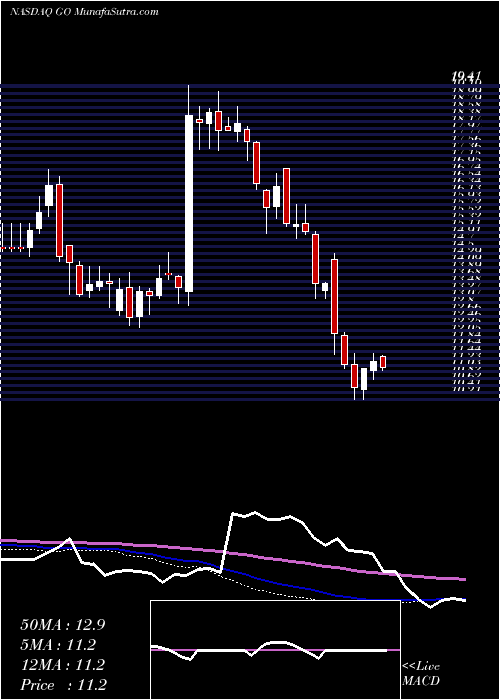The image size is (500, 700).
Task: Click the Price : 11.2 label
Action: (x=63, y=685)
